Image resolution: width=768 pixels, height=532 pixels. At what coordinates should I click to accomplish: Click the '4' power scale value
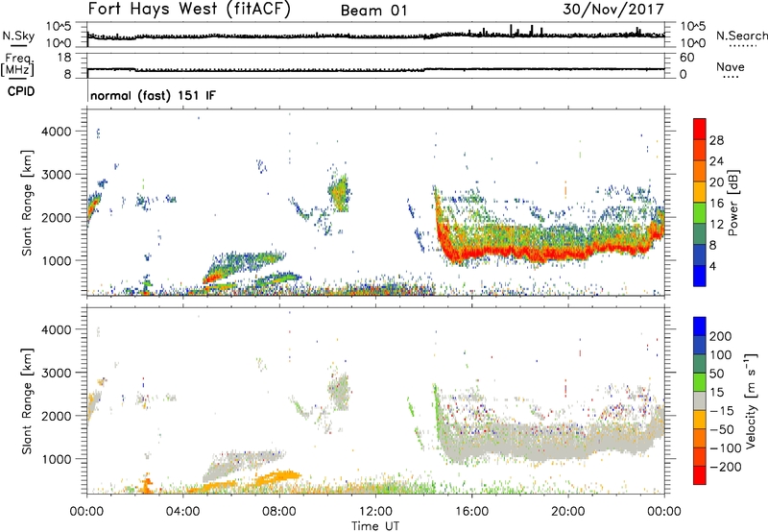coord(712,266)
